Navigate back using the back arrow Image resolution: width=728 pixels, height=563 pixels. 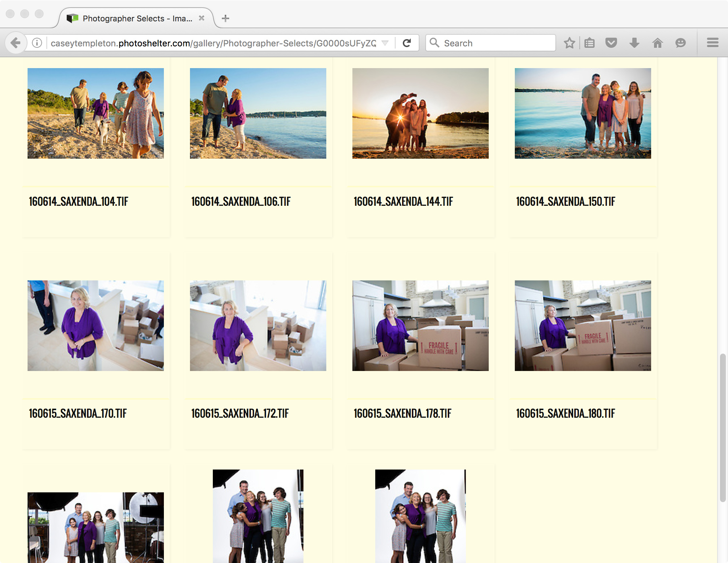tap(15, 42)
